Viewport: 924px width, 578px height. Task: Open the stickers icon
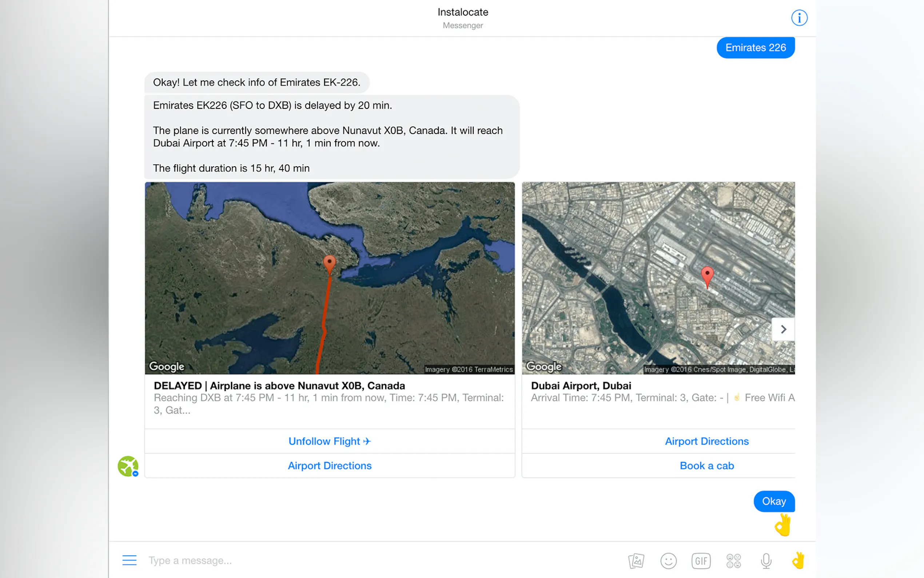point(733,561)
